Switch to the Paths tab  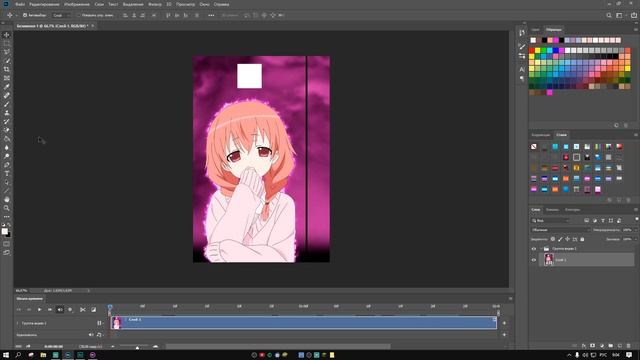pyautogui.click(x=572, y=210)
